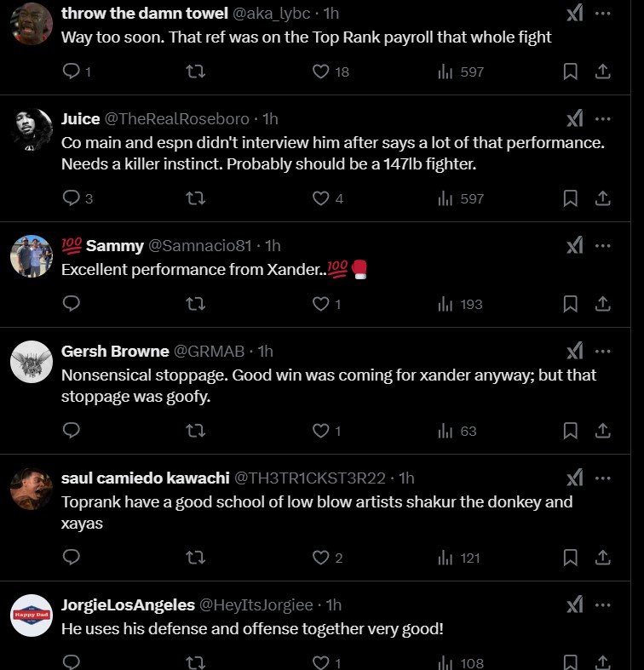Like Gersh Browne's nonsensical stoppage tweet
This screenshot has width=644, height=670.
pyautogui.click(x=320, y=431)
